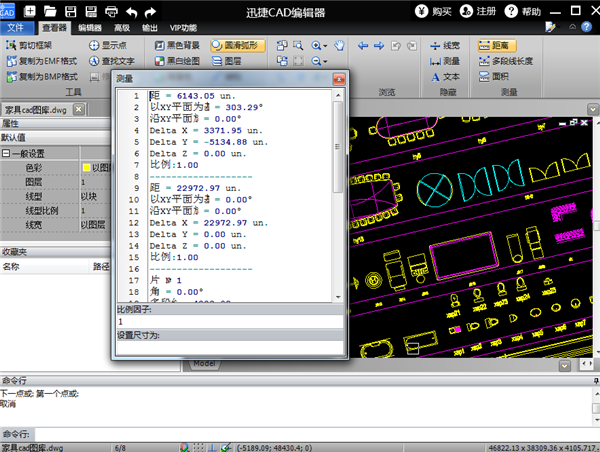Open the zoom magnifier dropdown arrow
This screenshot has width=600, height=452.
coord(327,46)
